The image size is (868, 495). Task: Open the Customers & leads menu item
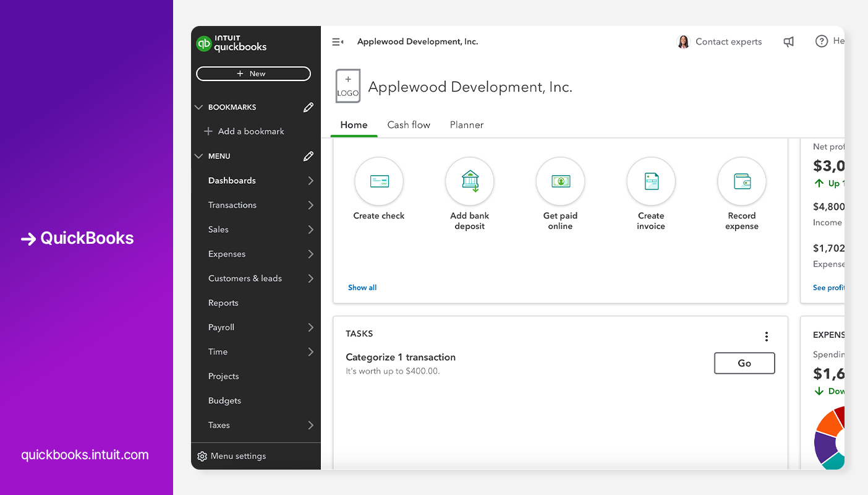245,278
